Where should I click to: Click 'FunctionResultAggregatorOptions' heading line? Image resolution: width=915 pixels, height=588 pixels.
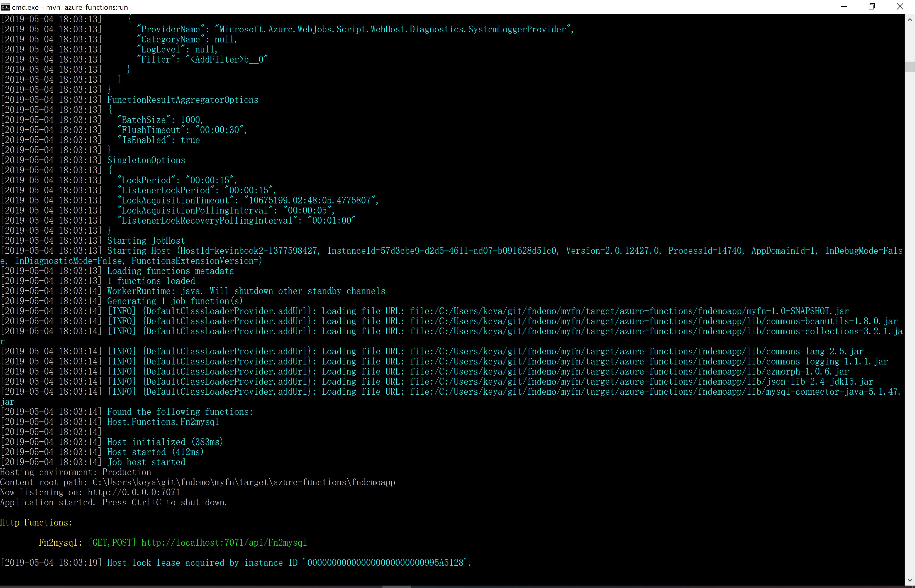click(x=129, y=100)
